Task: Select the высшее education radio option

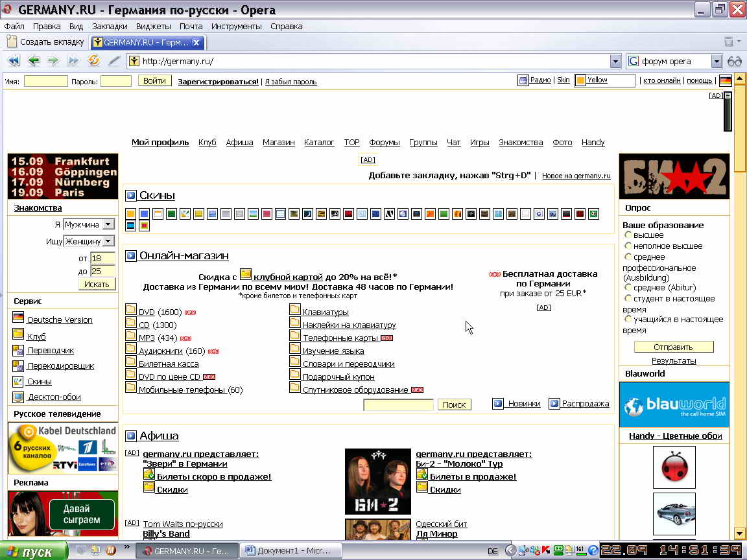Action: click(x=628, y=235)
